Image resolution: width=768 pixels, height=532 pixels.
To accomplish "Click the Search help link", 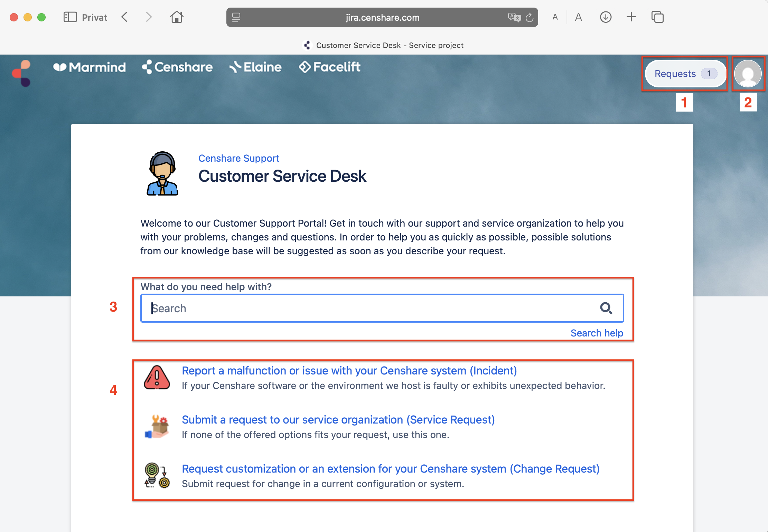I will point(597,333).
